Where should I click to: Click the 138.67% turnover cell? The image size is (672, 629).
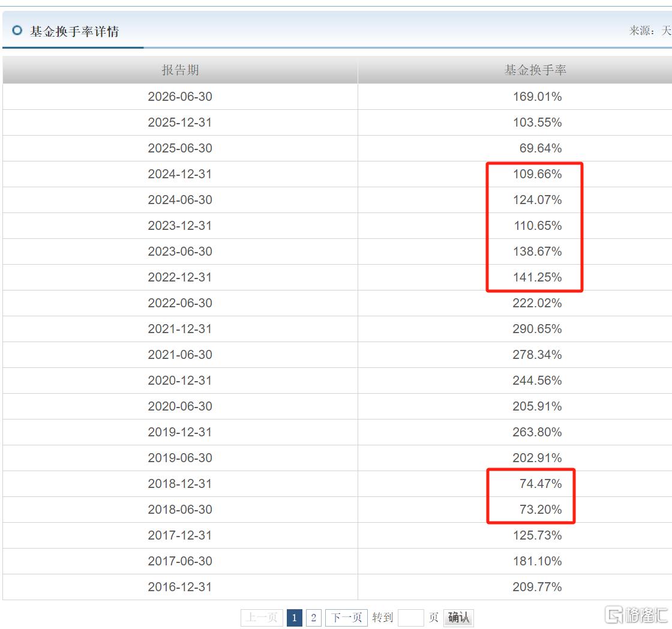coord(538,251)
